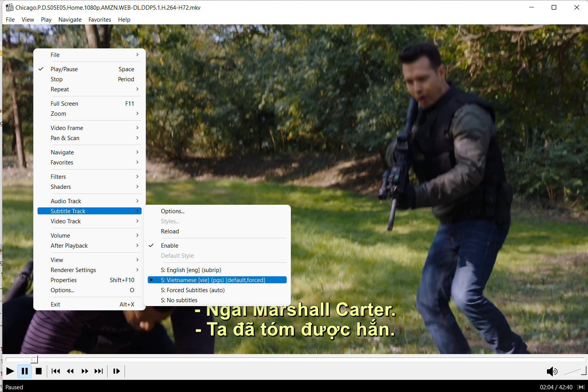The width and height of the screenshot is (588, 392).
Task: Open the Help menu in menu bar
Action: 124,20
